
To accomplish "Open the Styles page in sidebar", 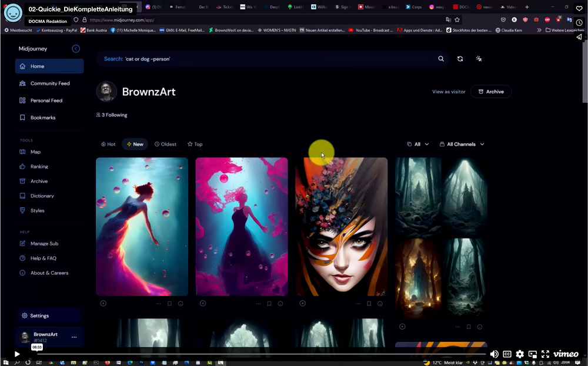I will (37, 210).
